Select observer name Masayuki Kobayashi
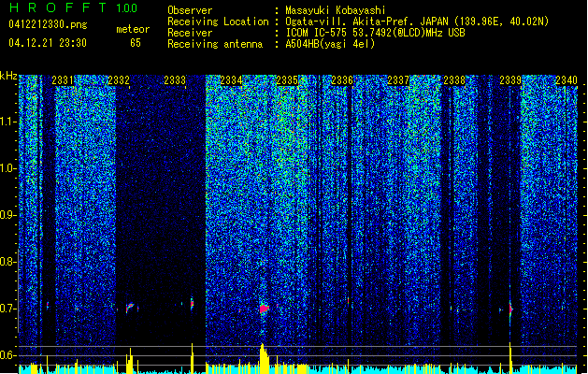588x374 pixels. (x=336, y=10)
